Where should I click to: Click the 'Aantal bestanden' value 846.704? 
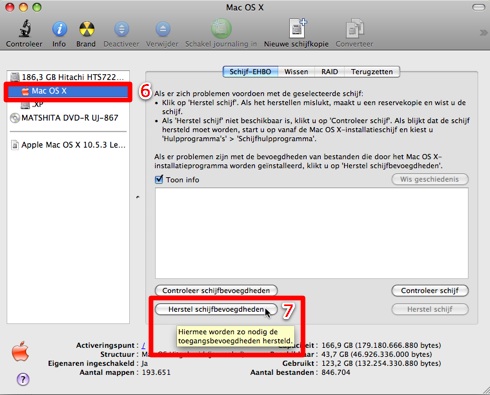(336, 372)
